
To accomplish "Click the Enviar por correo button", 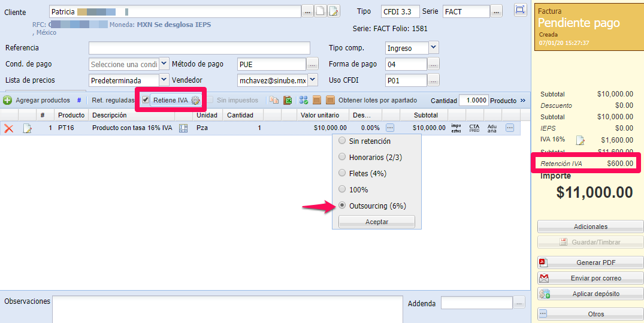I will tap(590, 278).
